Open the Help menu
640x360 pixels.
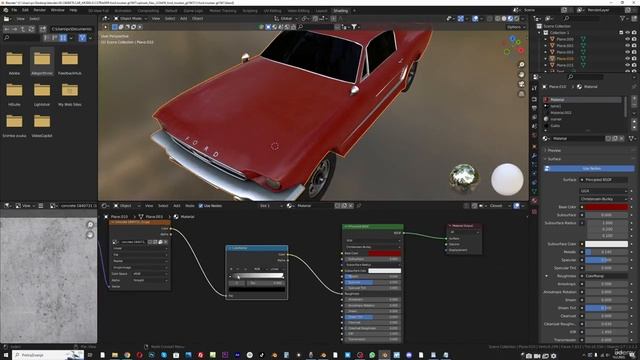click(x=73, y=10)
